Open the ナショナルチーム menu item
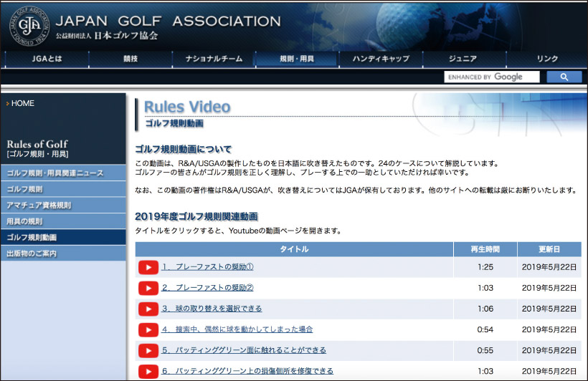This screenshot has width=588, height=381. click(214, 59)
